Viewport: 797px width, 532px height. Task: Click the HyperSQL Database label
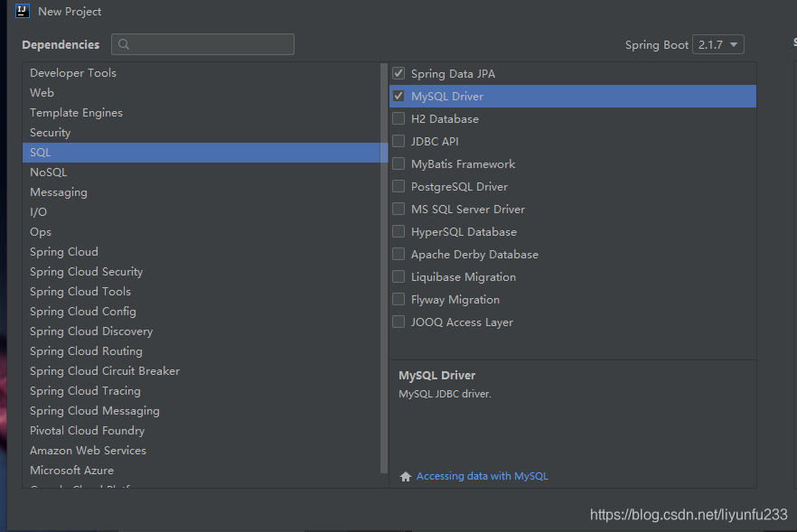(464, 232)
